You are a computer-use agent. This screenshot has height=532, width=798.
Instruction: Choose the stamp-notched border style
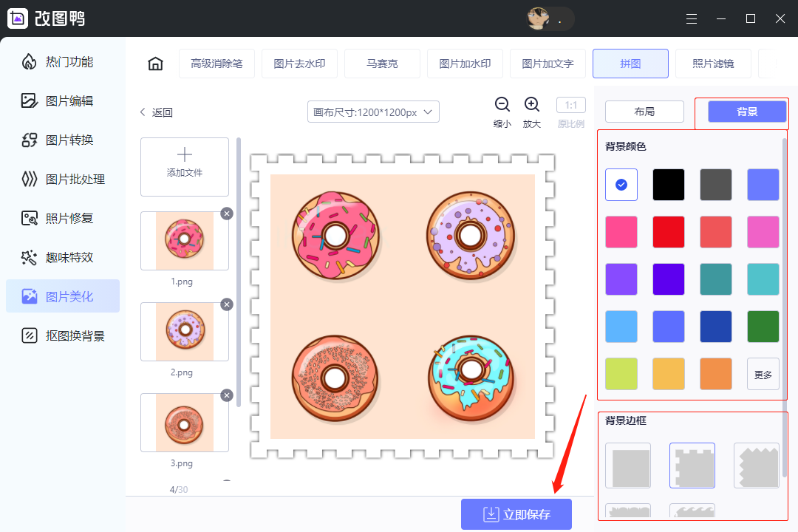click(692, 465)
